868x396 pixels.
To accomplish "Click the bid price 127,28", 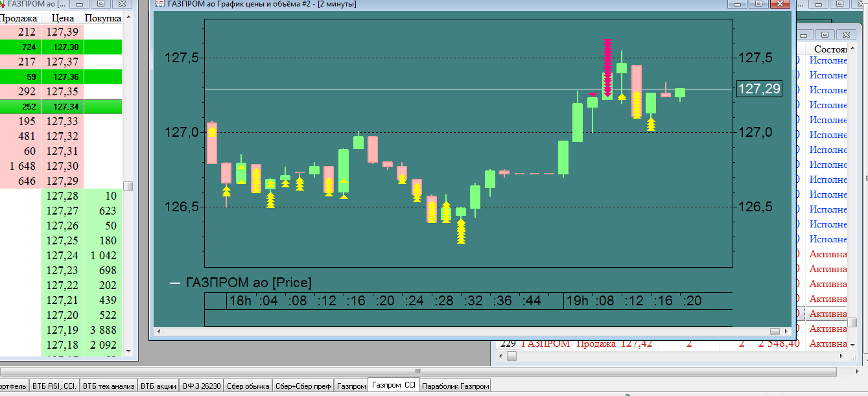I will click(x=62, y=196).
